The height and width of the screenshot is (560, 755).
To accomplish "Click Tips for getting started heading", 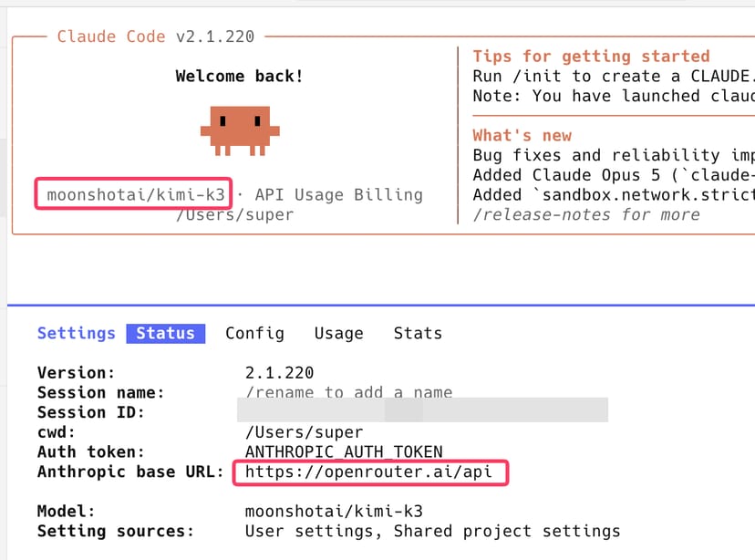I will (x=591, y=57).
